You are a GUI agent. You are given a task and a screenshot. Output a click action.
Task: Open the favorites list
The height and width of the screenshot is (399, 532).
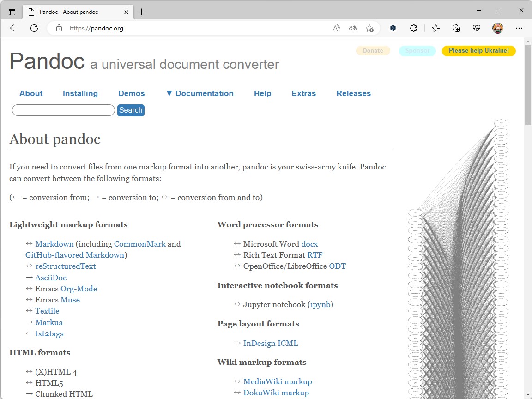pyautogui.click(x=436, y=28)
